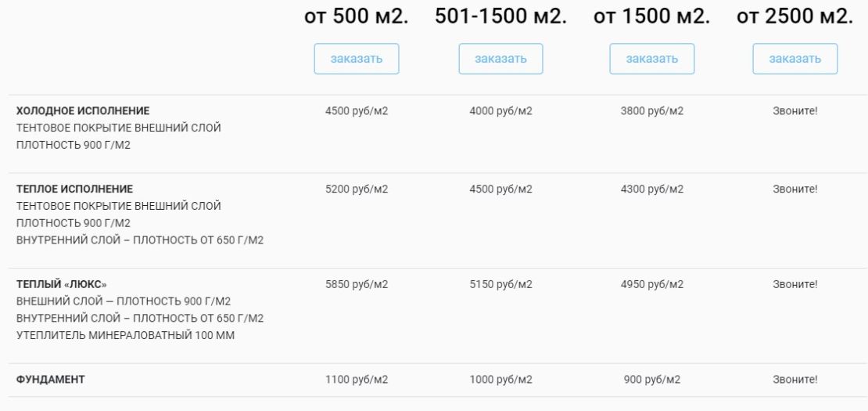
Task: Click the 900 руб/м2 foundation price
Action: (x=652, y=380)
